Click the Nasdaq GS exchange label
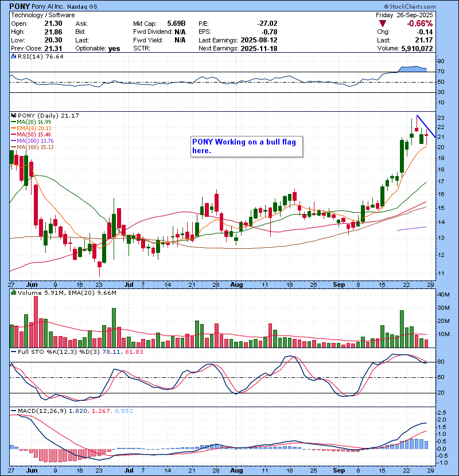The width and height of the screenshot is (459, 476). (82, 7)
